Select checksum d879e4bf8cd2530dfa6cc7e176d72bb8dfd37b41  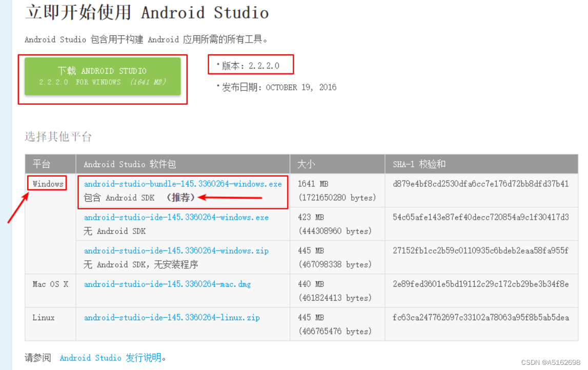coord(481,184)
